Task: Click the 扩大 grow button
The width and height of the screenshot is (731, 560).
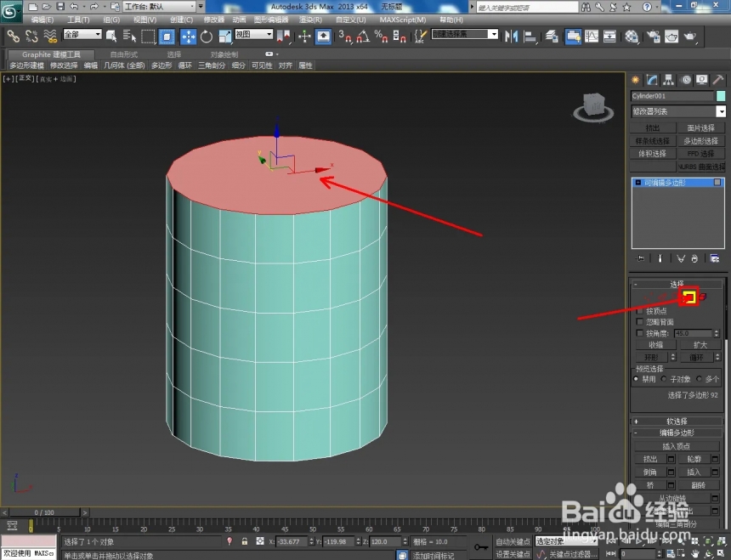Action: click(700, 345)
